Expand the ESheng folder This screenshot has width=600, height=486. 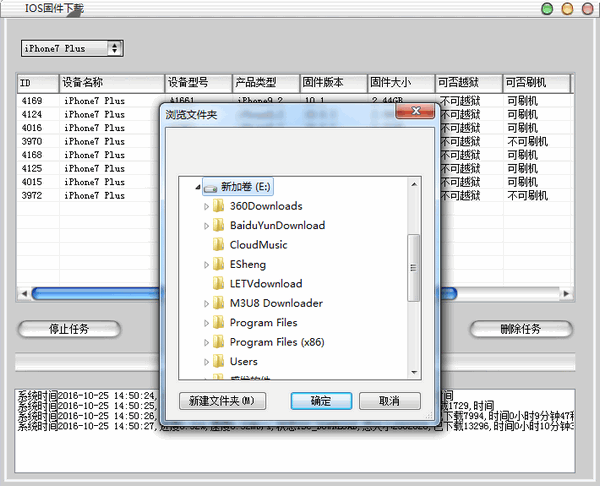pos(206,265)
